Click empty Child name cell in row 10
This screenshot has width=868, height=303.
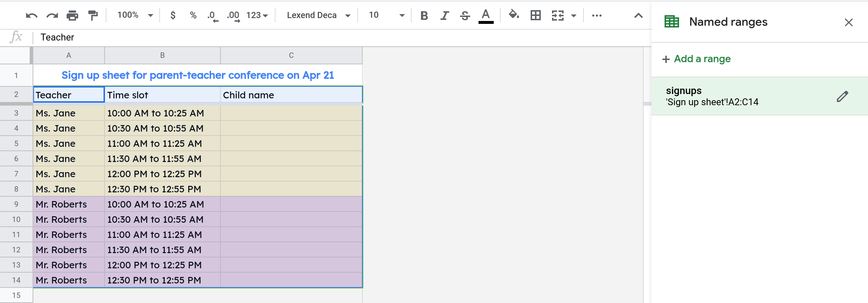click(x=291, y=219)
